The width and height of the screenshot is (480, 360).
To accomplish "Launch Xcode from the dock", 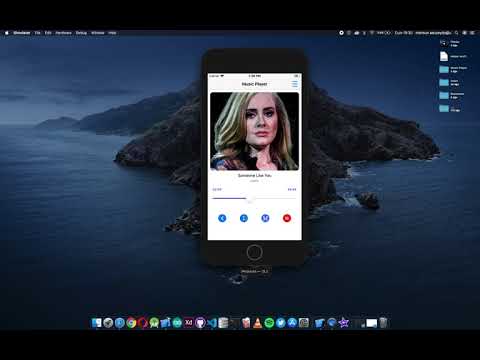I will click(x=165, y=323).
